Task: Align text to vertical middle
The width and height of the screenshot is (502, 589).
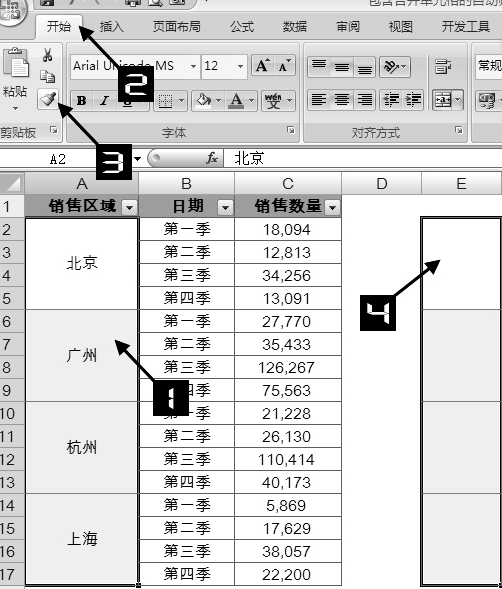Action: [x=342, y=66]
